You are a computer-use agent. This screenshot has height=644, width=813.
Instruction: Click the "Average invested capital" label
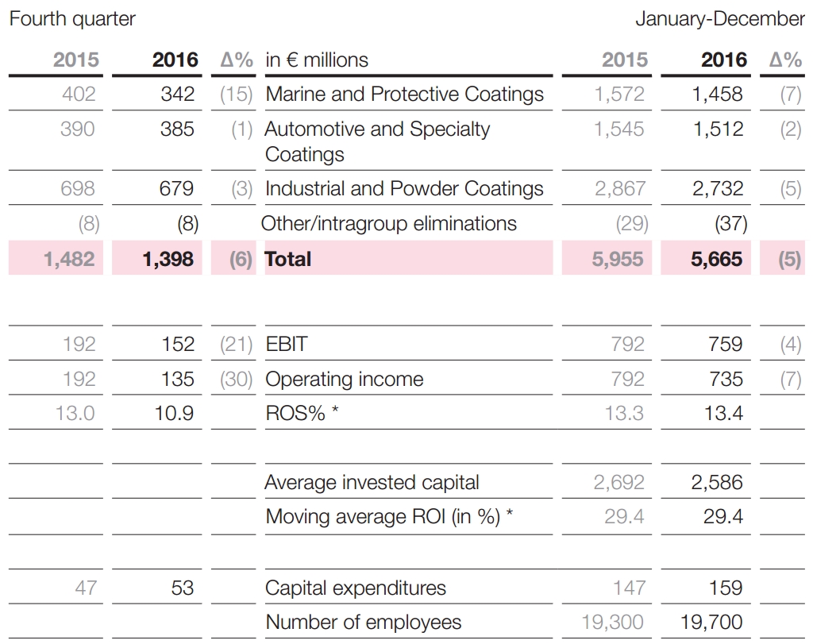click(372, 483)
